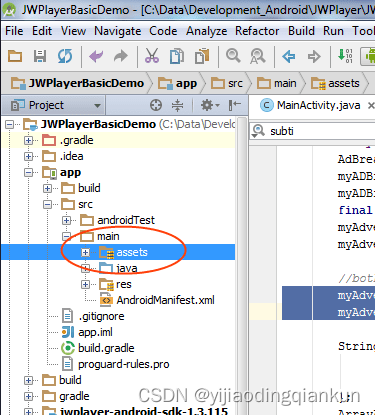
Task: Expand the assets folder node
Action: pos(85,252)
